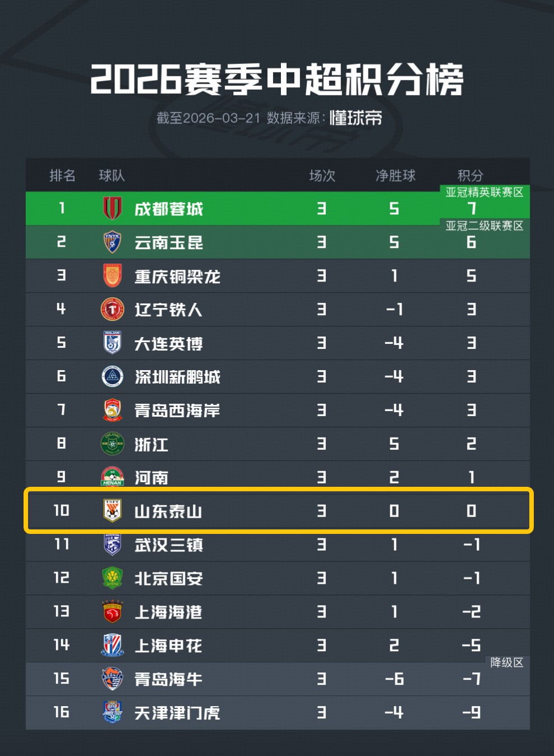Click the 武汉三镇 team name
The height and width of the screenshot is (756, 554).
tap(169, 545)
